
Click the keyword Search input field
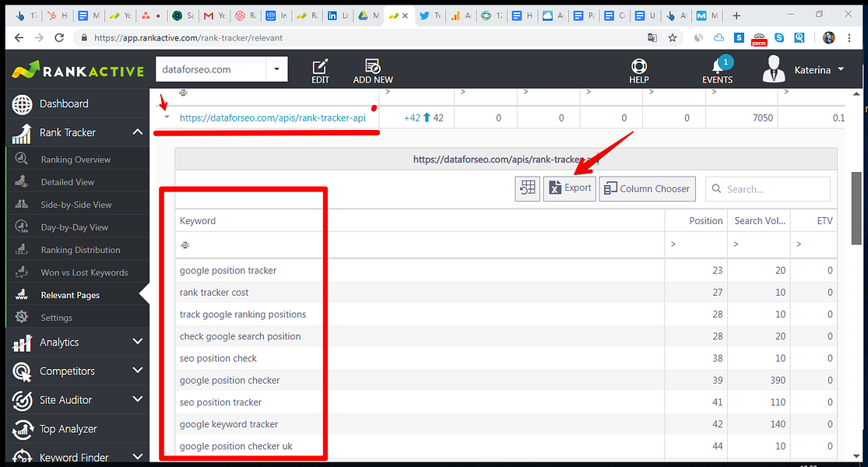click(768, 189)
